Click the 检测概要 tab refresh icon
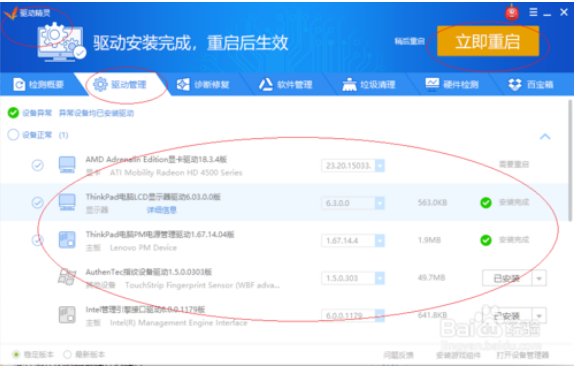The image size is (580, 367). point(19,85)
